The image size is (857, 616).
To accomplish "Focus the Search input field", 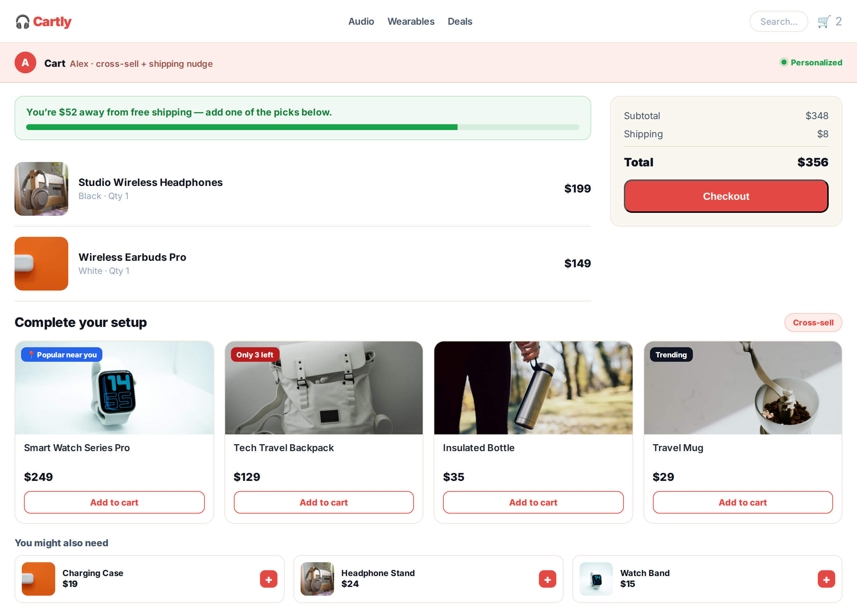I will [x=779, y=21].
